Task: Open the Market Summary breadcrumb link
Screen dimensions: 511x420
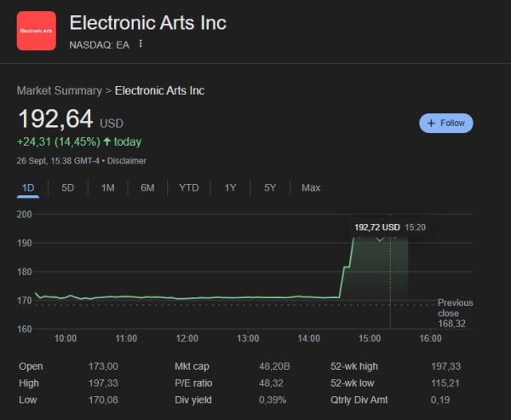Action: 59,90
